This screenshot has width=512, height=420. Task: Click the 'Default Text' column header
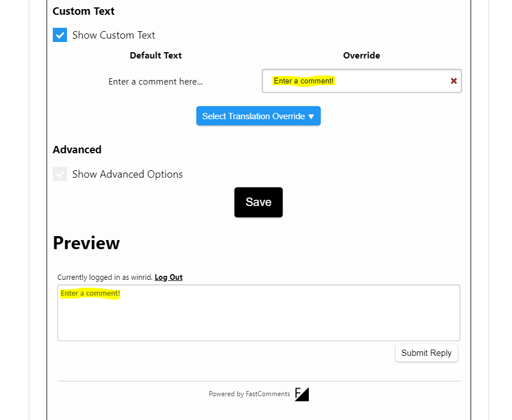coord(156,56)
